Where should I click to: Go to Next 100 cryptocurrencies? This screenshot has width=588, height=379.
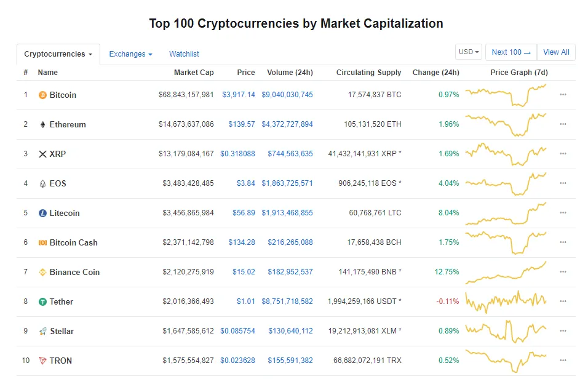pos(511,52)
